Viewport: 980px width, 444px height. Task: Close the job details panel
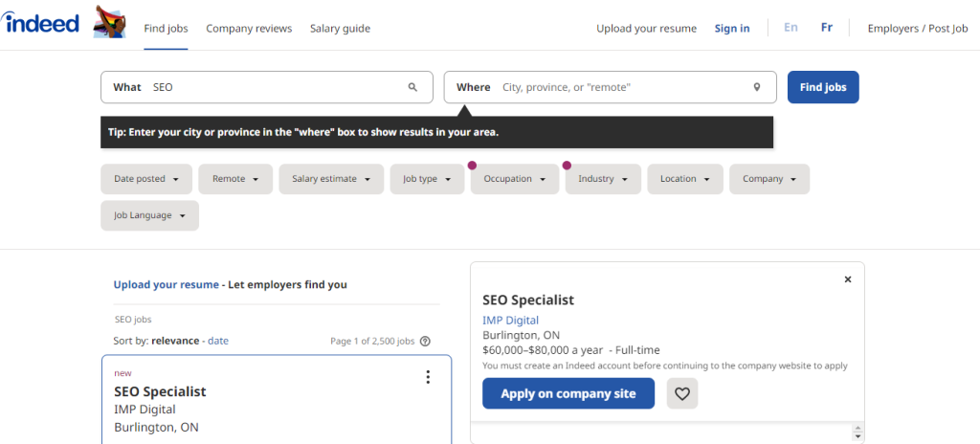848,279
